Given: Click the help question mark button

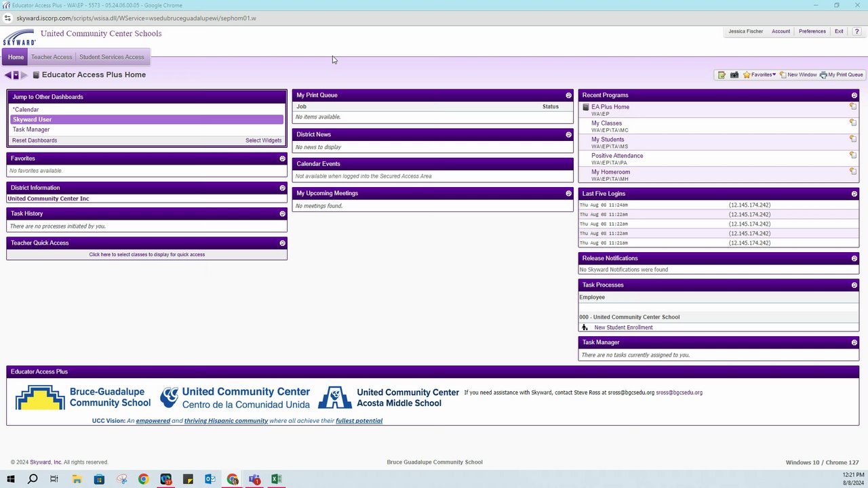Looking at the screenshot, I should coord(856,32).
